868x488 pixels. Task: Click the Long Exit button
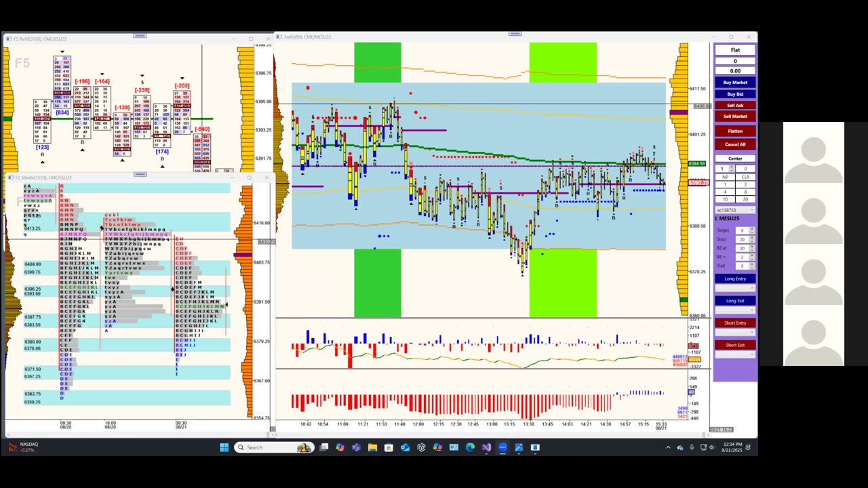click(x=735, y=301)
